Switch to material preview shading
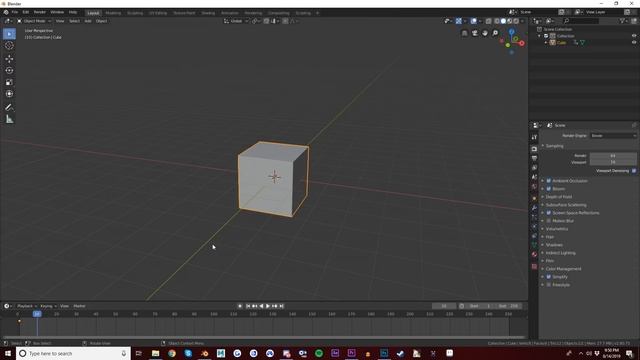640x360 pixels. 510,21
